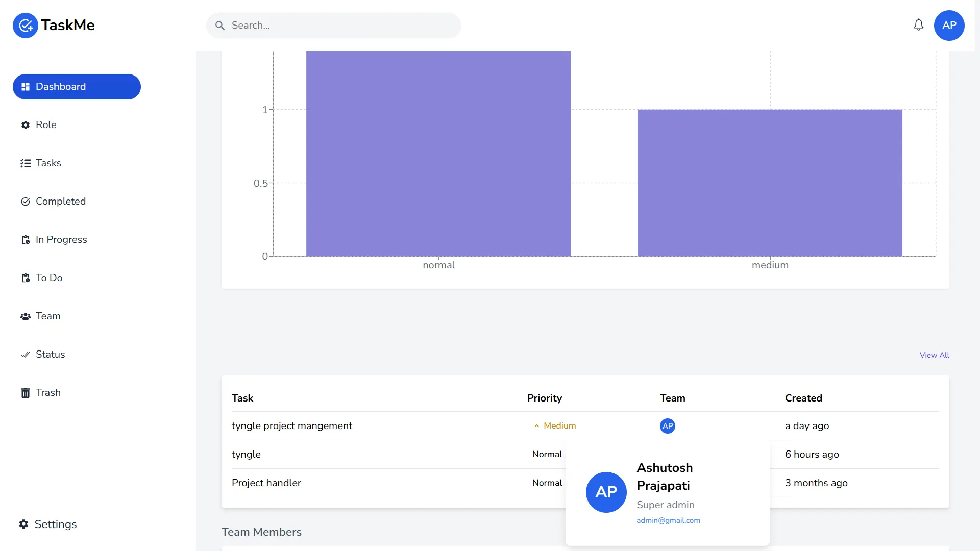
Task: Open the Status menu item
Action: pyautogui.click(x=77, y=355)
